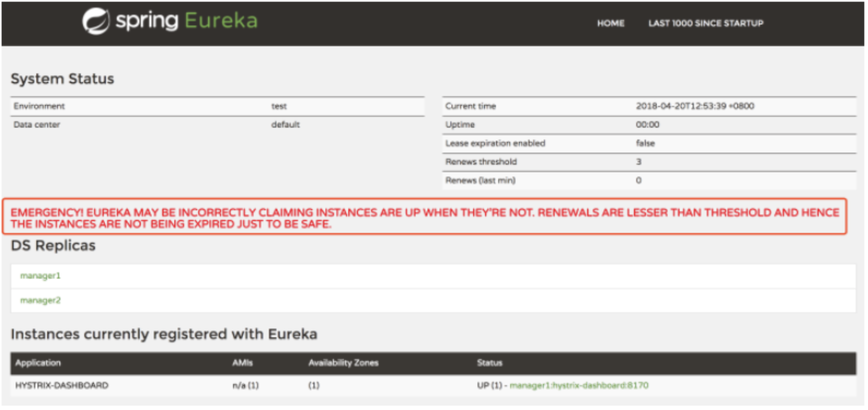Open the manager2 replica link
Screen dimensions: 868x410
(40, 300)
